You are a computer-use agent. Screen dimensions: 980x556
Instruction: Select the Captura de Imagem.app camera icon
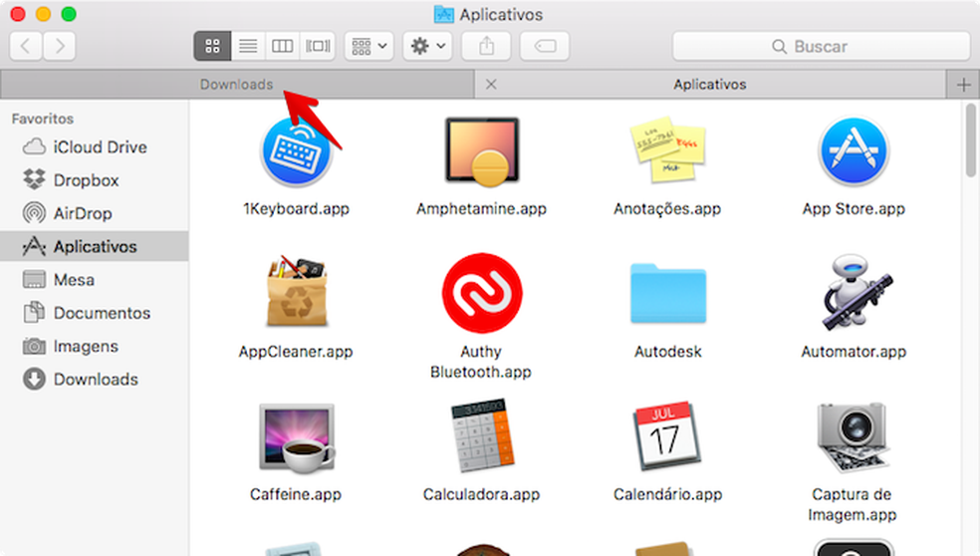tap(852, 436)
